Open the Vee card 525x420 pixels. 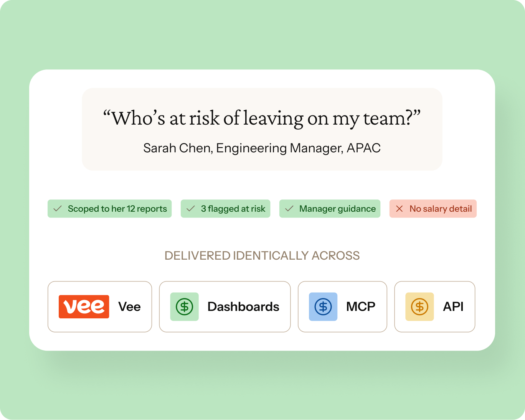click(100, 306)
